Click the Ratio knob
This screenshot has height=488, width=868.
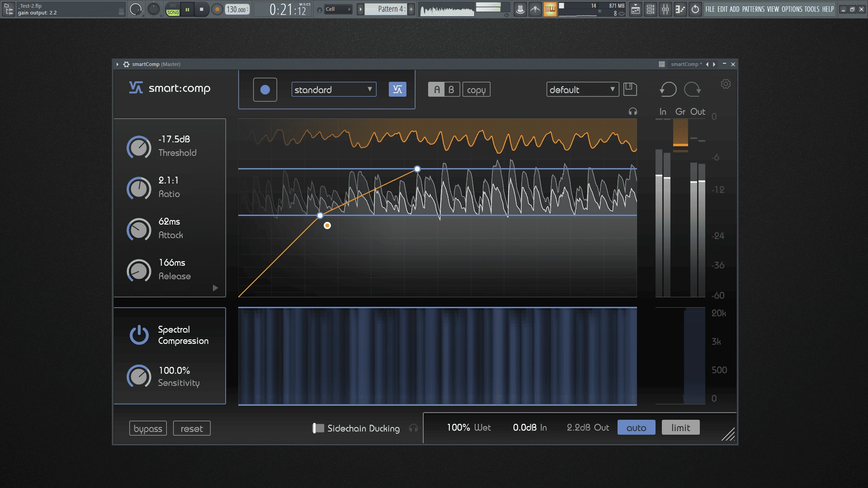[139, 188]
